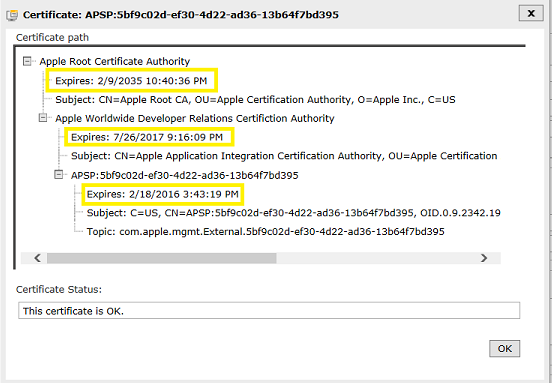Select the Expires: 2/9/2035 10:40:36 PM row

pos(131,81)
